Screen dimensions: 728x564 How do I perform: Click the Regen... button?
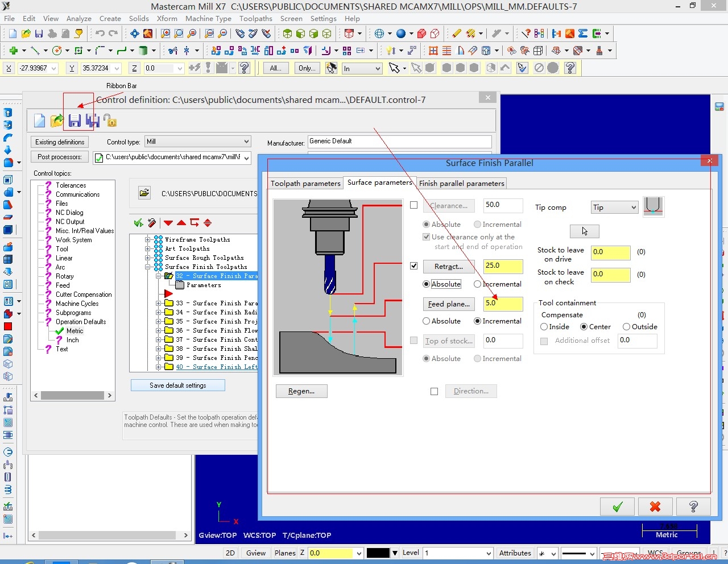301,391
